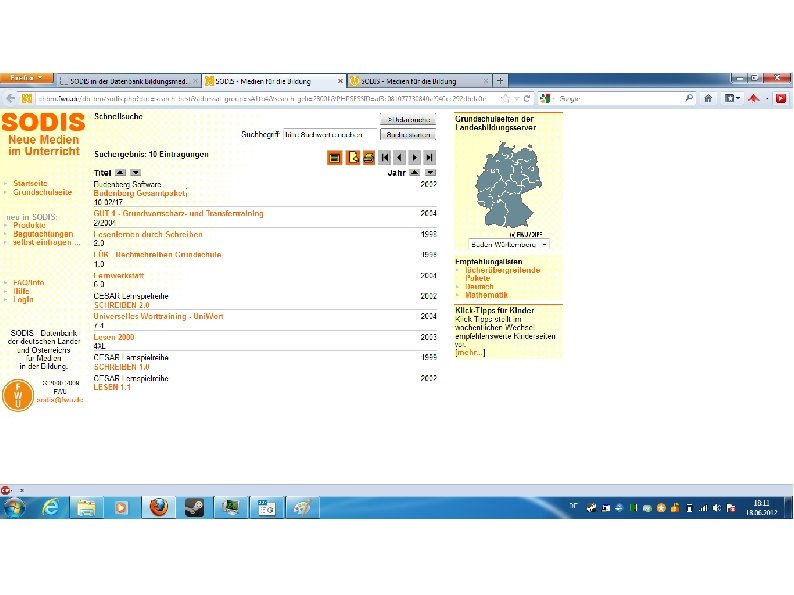Screen dimensions: 794x595
Task: Open 'FAQ/Info' sidebar link
Action: (28, 282)
